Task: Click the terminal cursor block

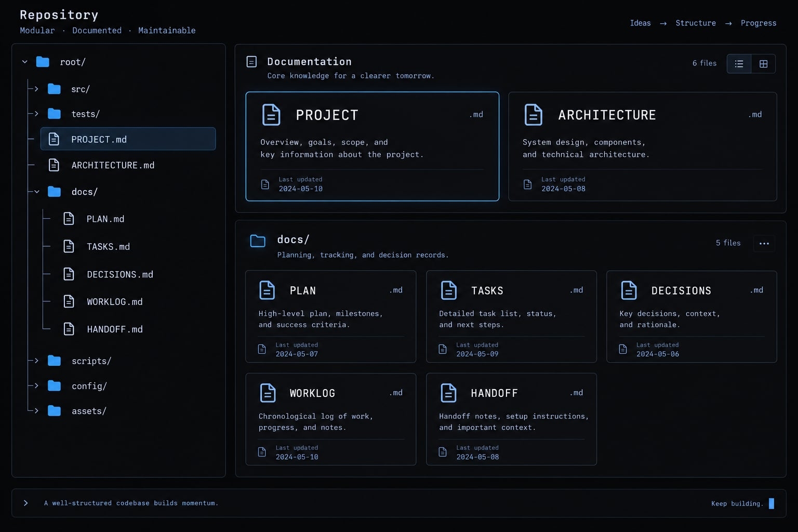Action: coord(772,503)
